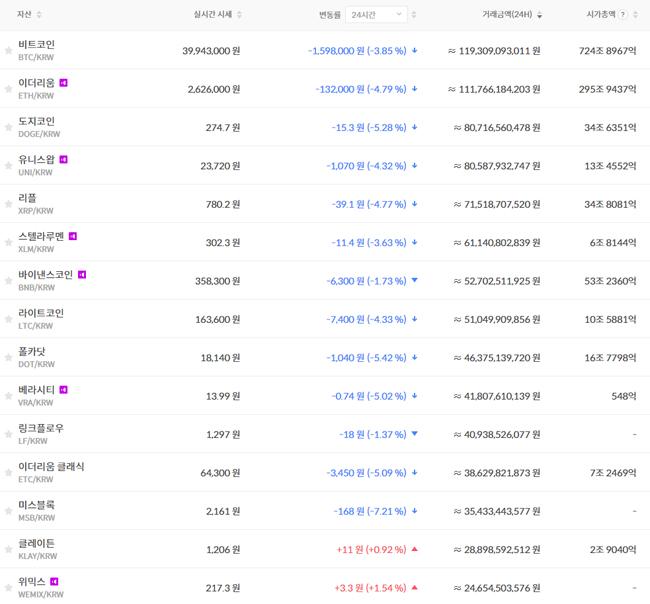This screenshot has width=650, height=604.
Task: Sort by trading volume (거래금액 24H) header
Action: click(x=510, y=15)
